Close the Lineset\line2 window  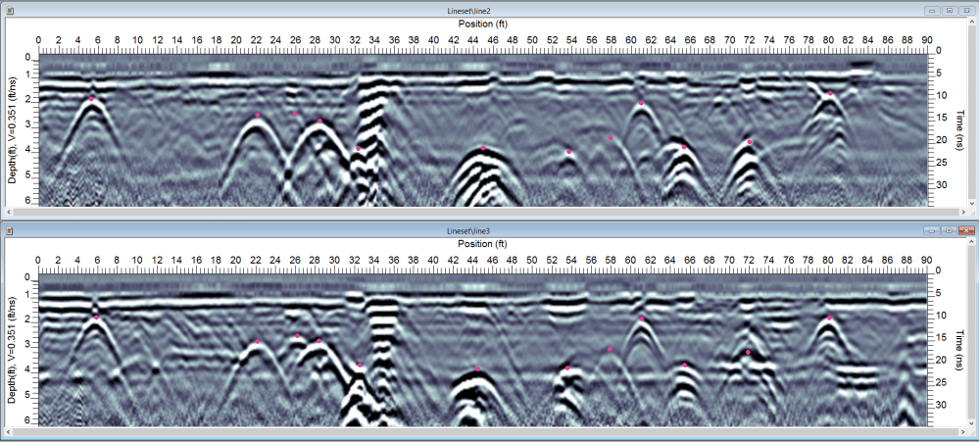pos(965,11)
